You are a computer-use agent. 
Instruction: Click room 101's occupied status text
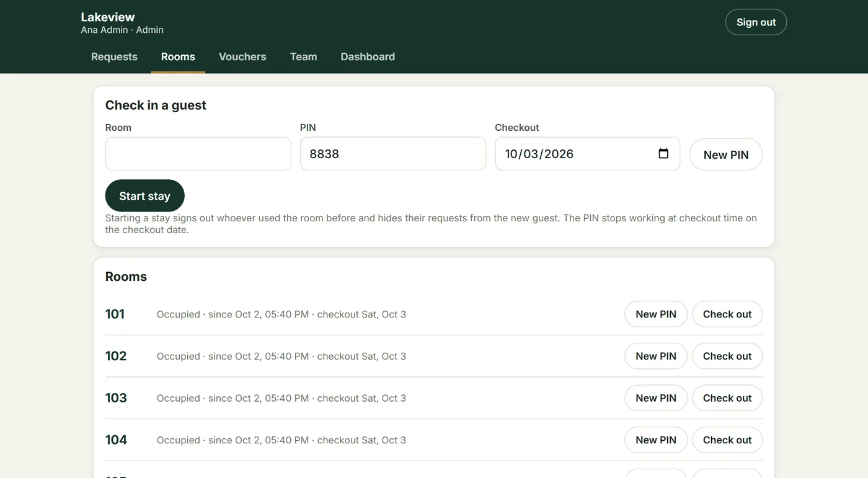(x=281, y=314)
